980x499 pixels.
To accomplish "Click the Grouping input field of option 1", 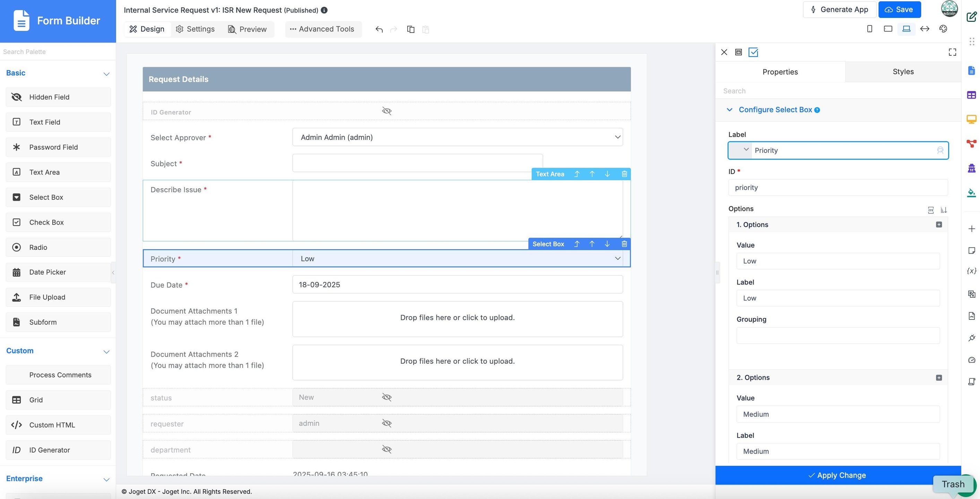I will point(838,335).
